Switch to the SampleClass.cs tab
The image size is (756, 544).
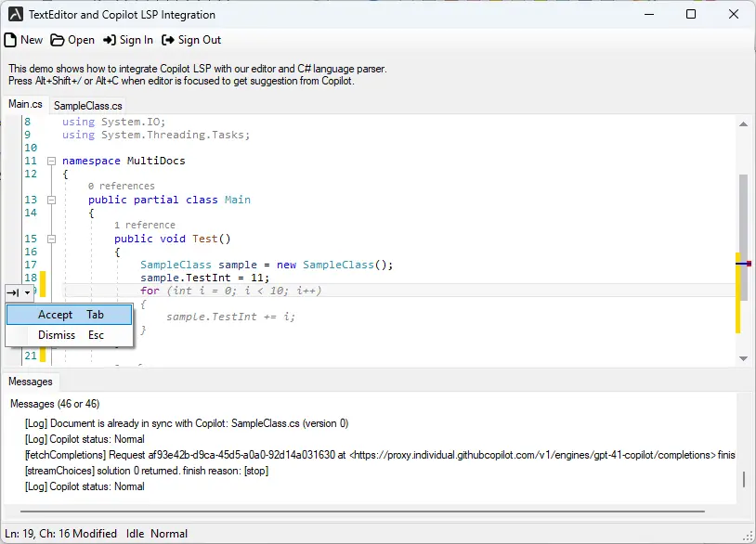point(87,106)
